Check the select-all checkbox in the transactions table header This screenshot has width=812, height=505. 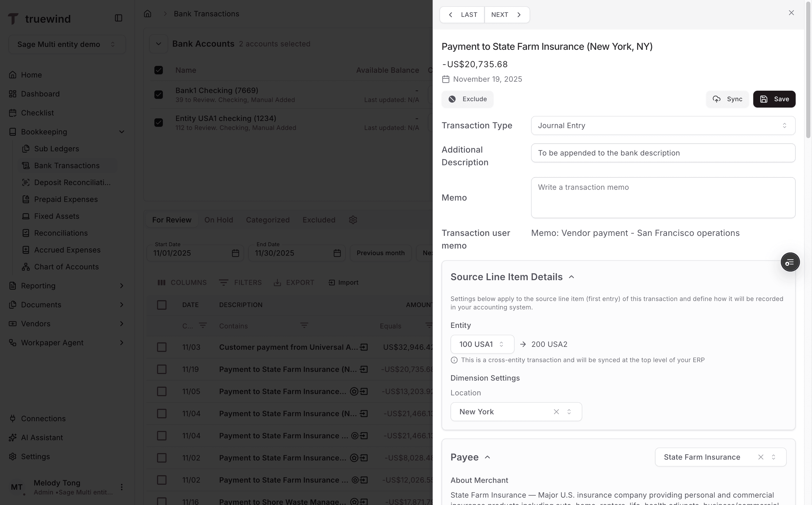(162, 305)
